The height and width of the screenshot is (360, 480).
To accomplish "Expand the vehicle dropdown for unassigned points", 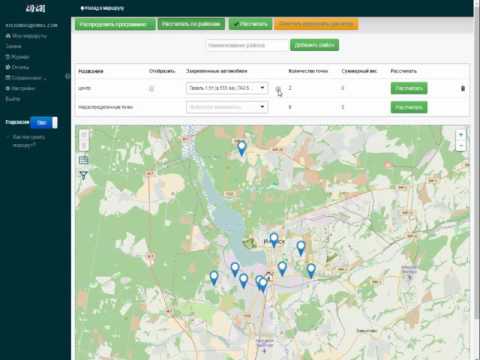I will [227, 107].
